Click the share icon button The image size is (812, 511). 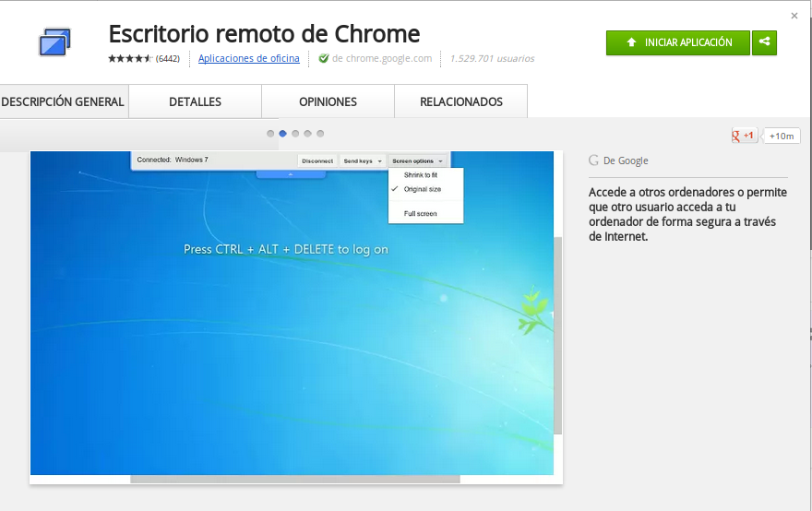[764, 42]
